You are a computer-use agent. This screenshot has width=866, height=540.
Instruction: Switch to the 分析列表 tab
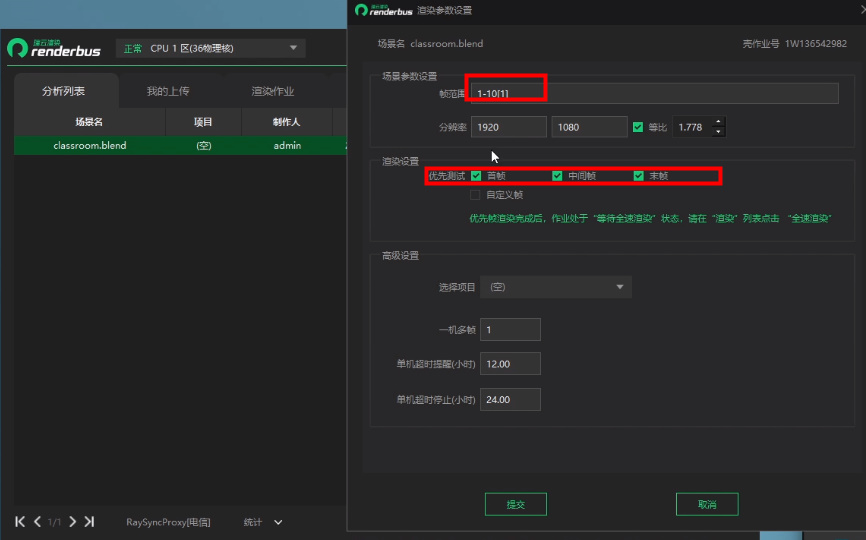[x=64, y=91]
